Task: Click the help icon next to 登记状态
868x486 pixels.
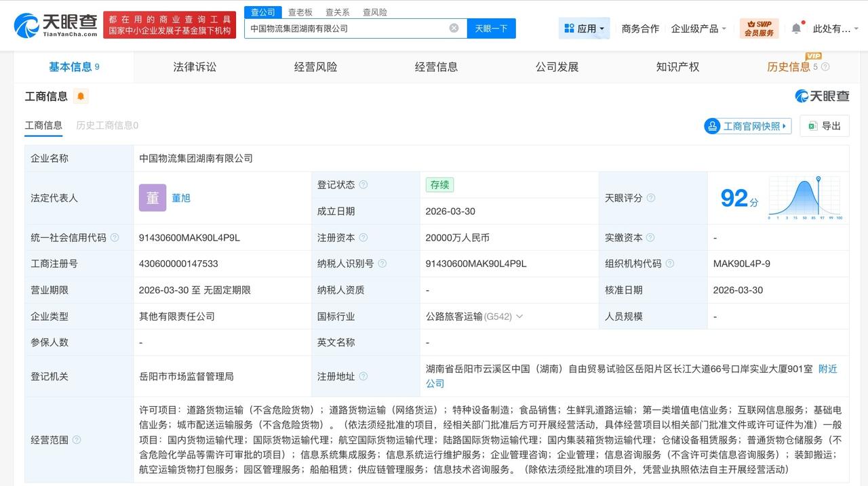Action: [x=363, y=184]
